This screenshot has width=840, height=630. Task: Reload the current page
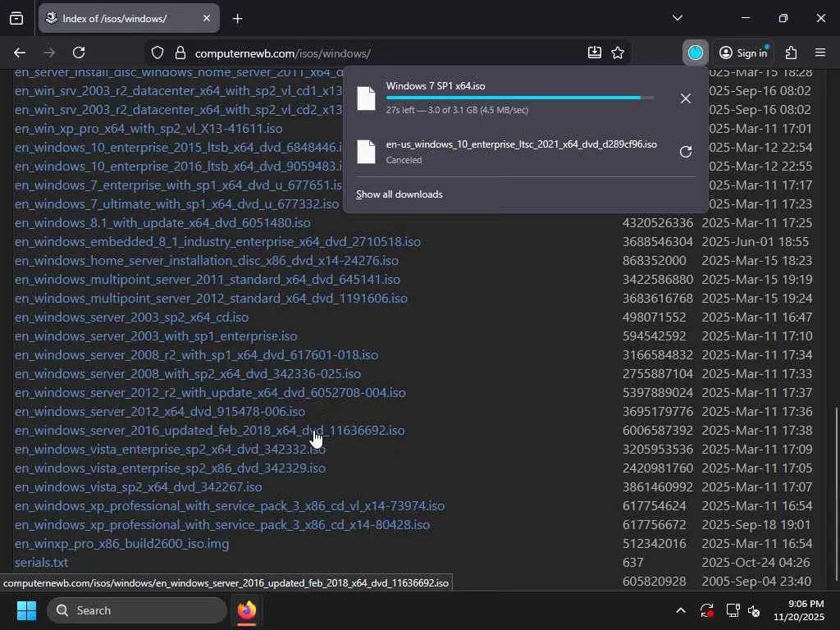click(x=79, y=52)
